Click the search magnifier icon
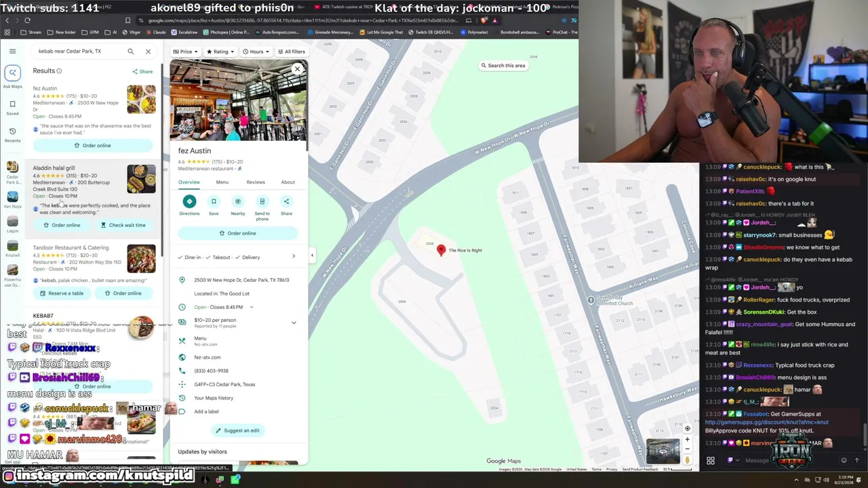The height and width of the screenshot is (488, 868). tap(131, 52)
